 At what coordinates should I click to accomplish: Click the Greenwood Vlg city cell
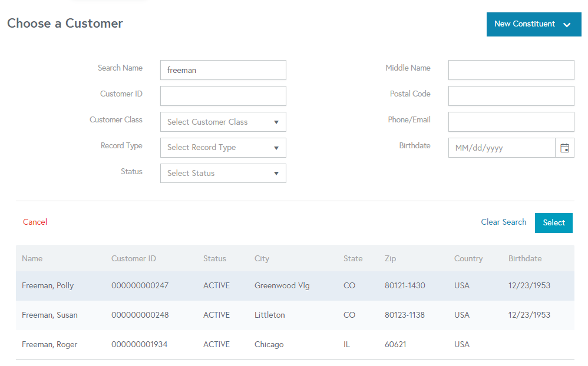pyautogui.click(x=282, y=285)
